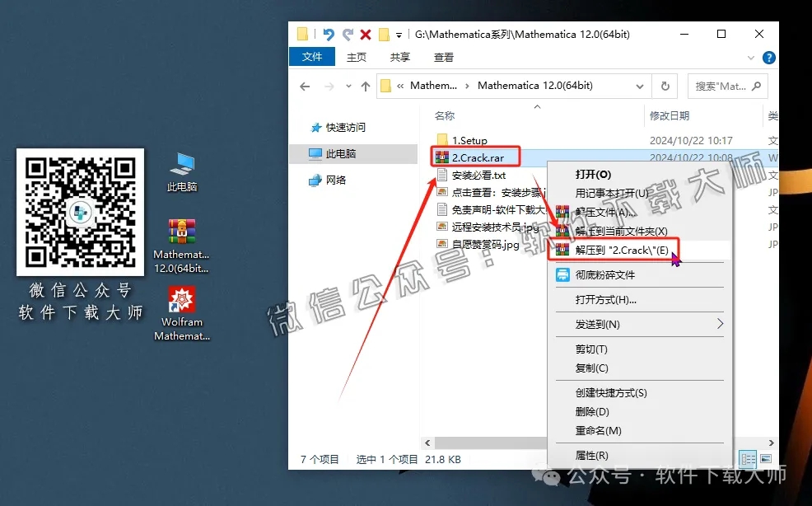Screen dimensions: 812x506
Task: Click the back navigation arrow
Action: tap(304, 86)
